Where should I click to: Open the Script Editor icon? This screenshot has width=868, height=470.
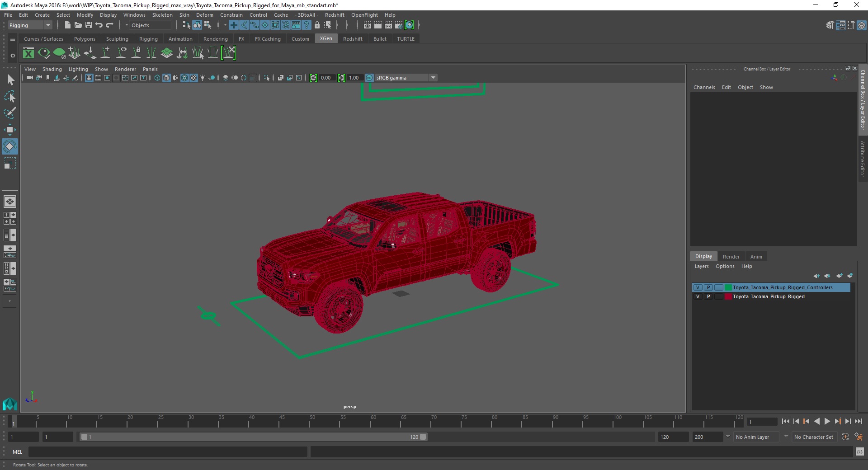point(860,451)
